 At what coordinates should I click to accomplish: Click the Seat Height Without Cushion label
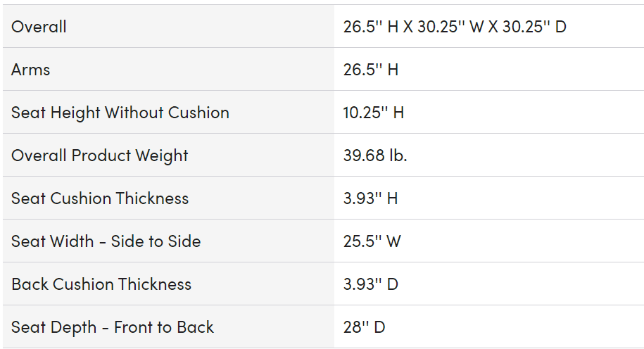click(x=120, y=113)
